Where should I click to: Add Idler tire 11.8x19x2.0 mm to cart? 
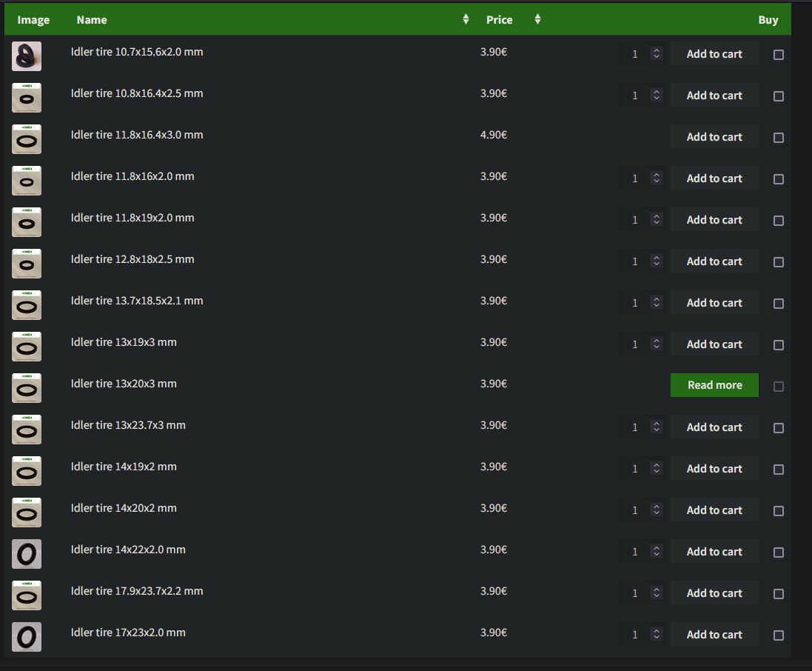714,220
